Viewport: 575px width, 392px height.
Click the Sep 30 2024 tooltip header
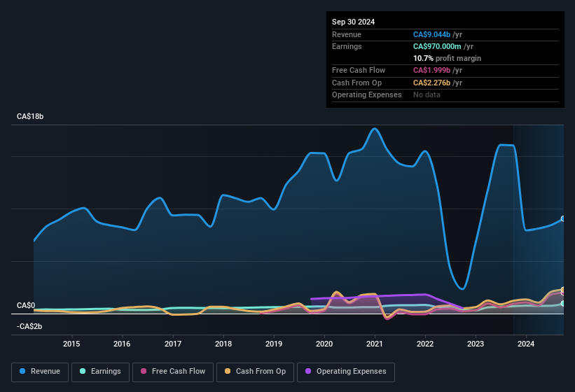tap(353, 22)
